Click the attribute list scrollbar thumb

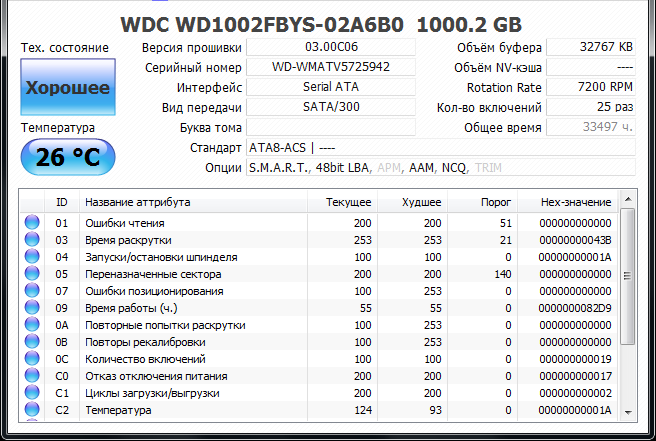click(x=628, y=276)
